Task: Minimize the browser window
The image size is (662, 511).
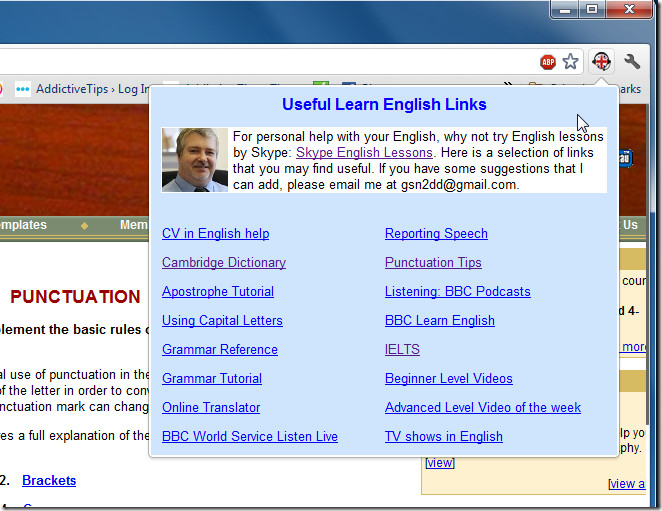Action: click(565, 9)
